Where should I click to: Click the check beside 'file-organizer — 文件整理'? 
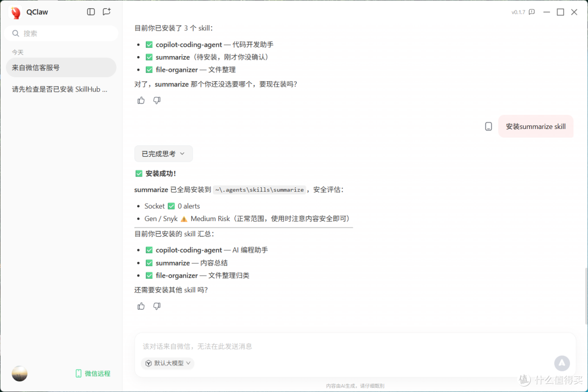pos(149,70)
